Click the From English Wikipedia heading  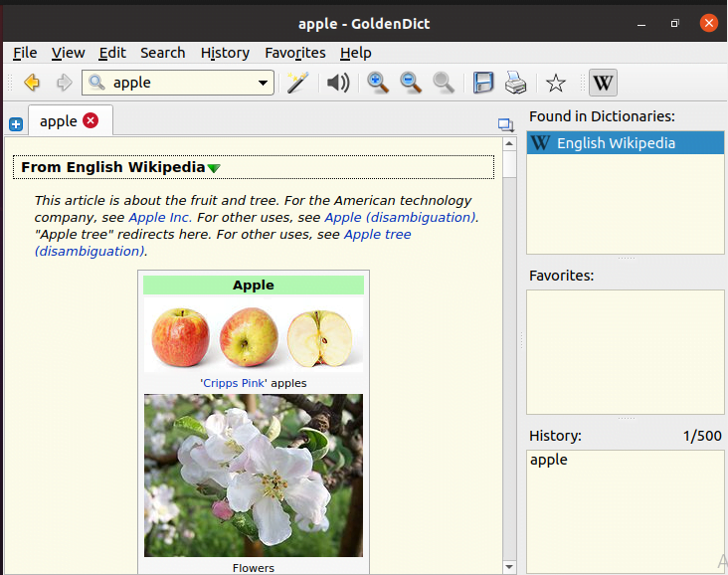point(113,167)
